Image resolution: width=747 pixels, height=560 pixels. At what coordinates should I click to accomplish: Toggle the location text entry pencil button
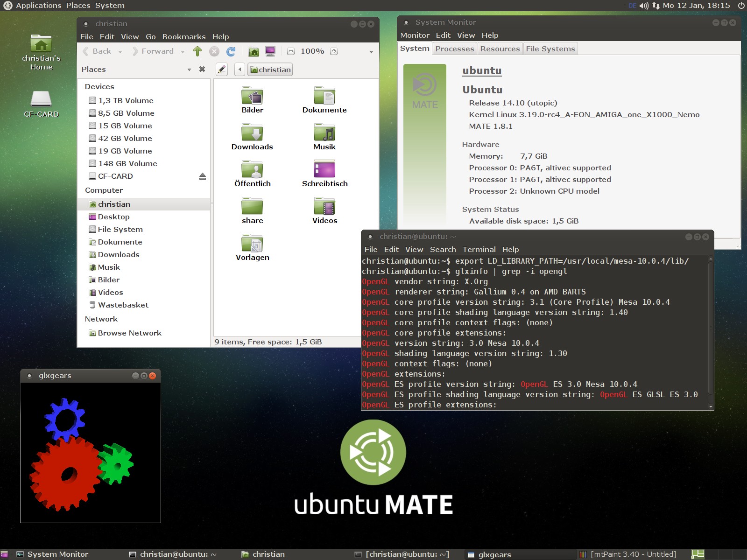[x=222, y=70]
